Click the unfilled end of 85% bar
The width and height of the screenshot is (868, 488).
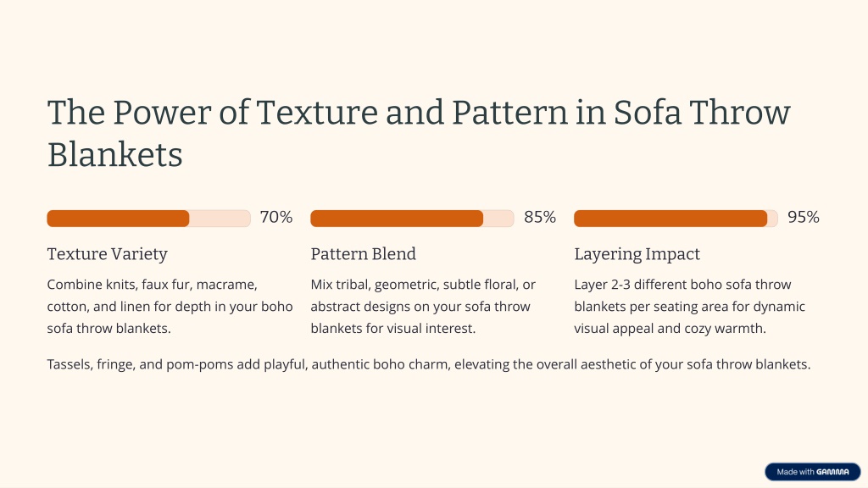pyautogui.click(x=498, y=219)
